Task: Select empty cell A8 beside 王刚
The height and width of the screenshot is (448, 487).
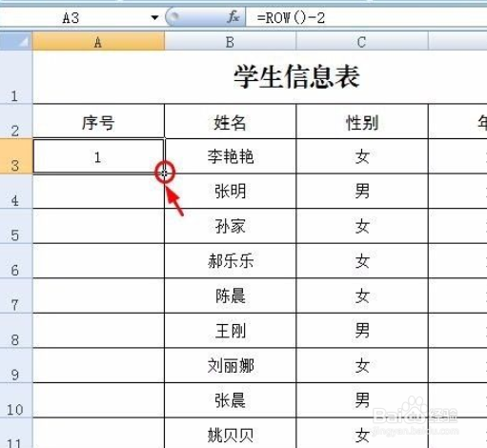Action: [x=98, y=331]
